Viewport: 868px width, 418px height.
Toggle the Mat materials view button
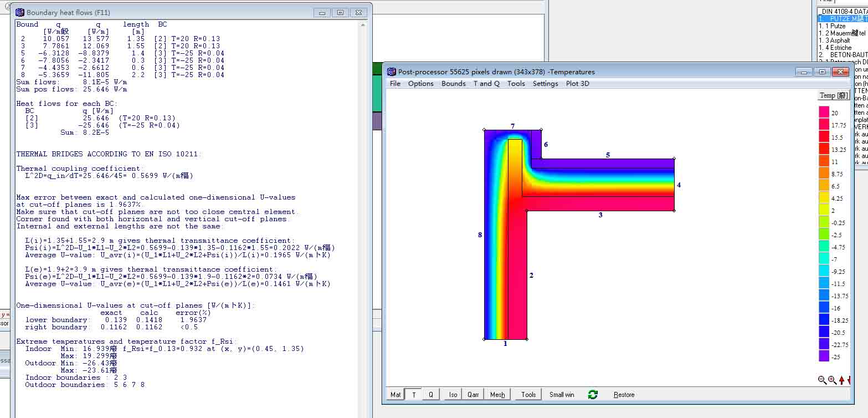pos(396,395)
